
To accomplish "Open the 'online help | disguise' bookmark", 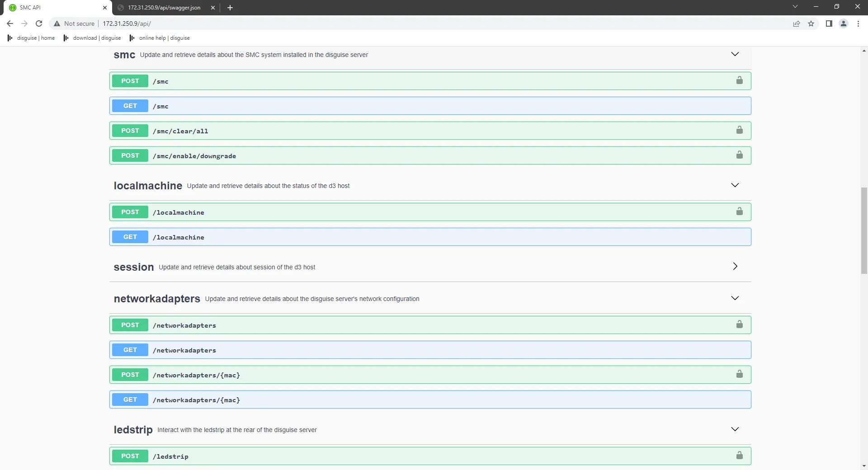I will click(x=159, y=38).
